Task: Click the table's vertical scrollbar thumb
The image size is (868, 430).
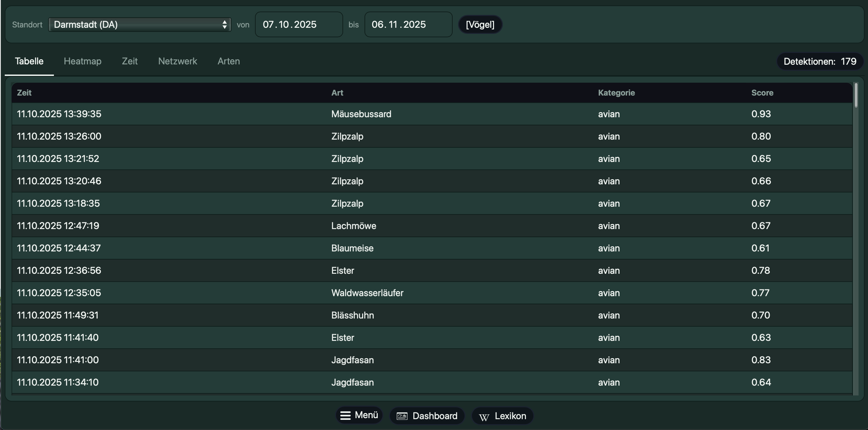Action: [856, 96]
